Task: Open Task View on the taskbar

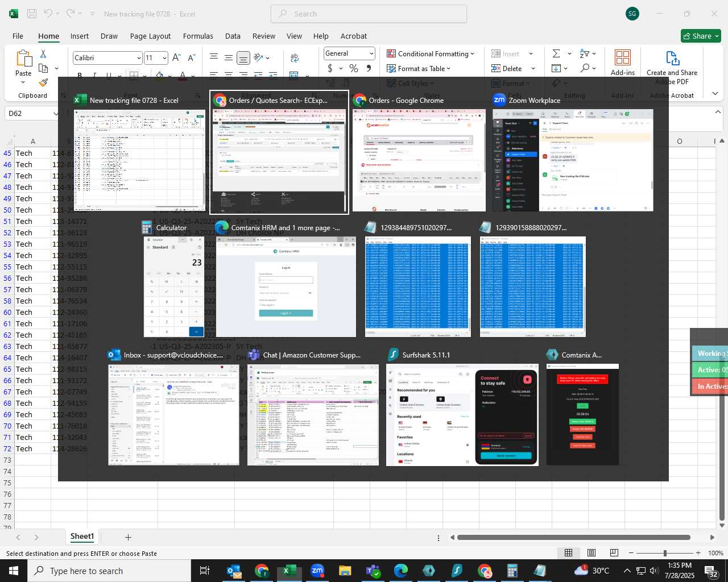Action: 205,571
